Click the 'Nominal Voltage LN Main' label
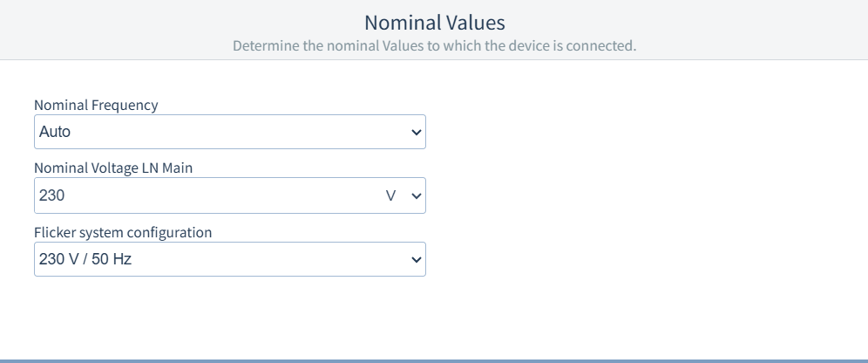868x363 pixels. (113, 168)
